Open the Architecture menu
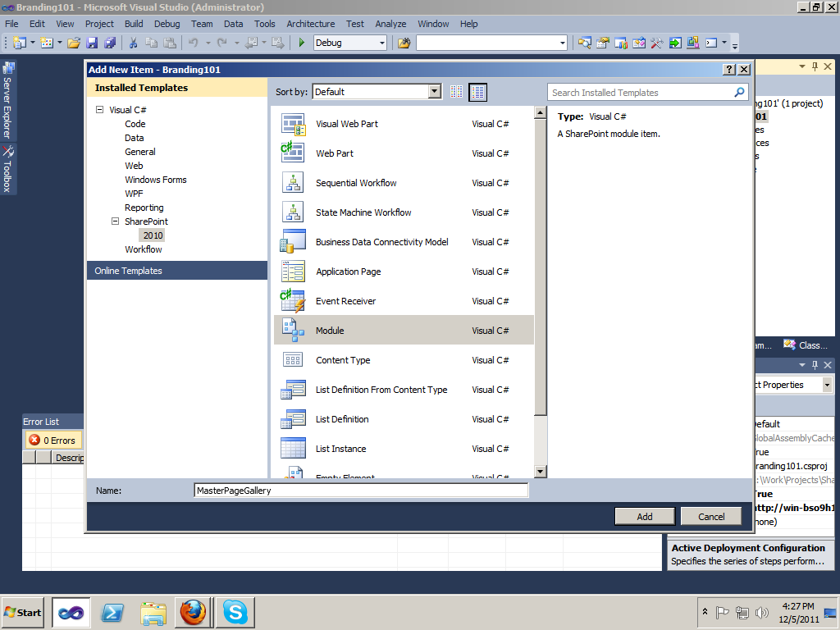This screenshot has width=840, height=630. coord(310,24)
